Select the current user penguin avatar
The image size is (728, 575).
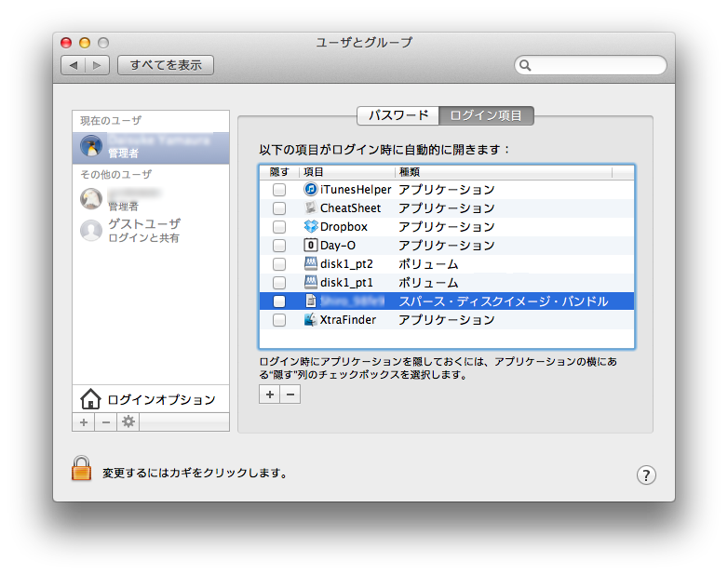(x=91, y=146)
